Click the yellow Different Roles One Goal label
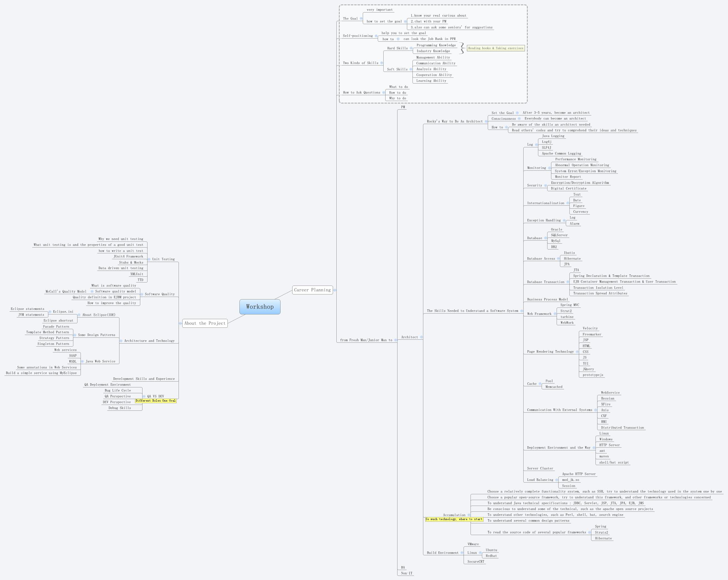 point(156,401)
